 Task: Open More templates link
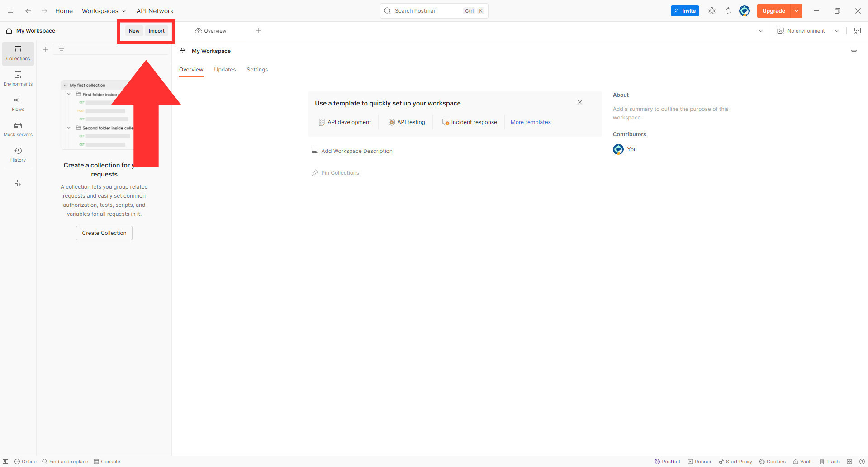531,122
